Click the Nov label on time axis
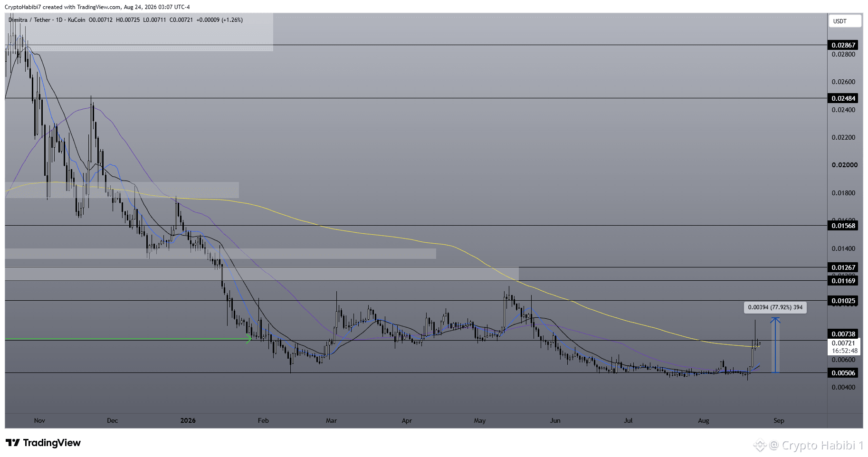 (39, 420)
